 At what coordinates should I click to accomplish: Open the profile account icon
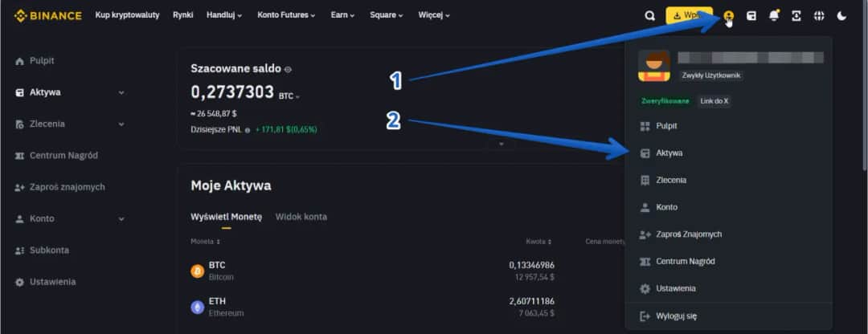[728, 16]
